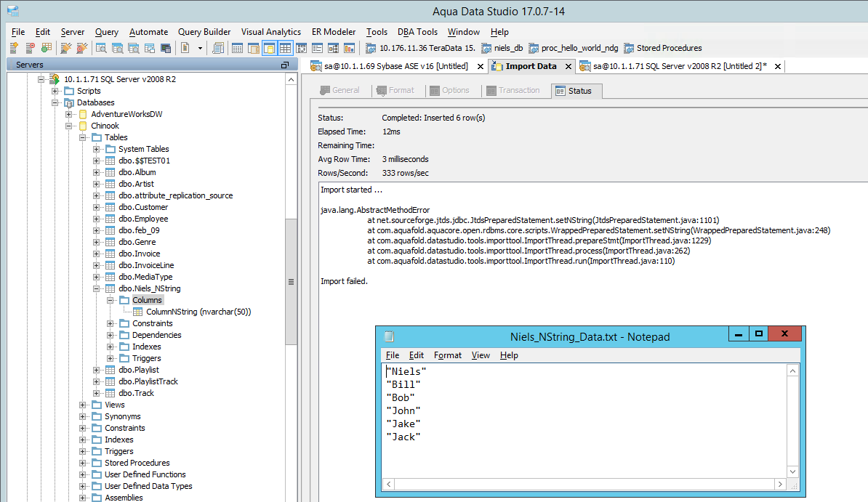Click the Register Server toolbar icon with yellow plus
The width and height of the screenshot is (868, 502).
(x=15, y=48)
